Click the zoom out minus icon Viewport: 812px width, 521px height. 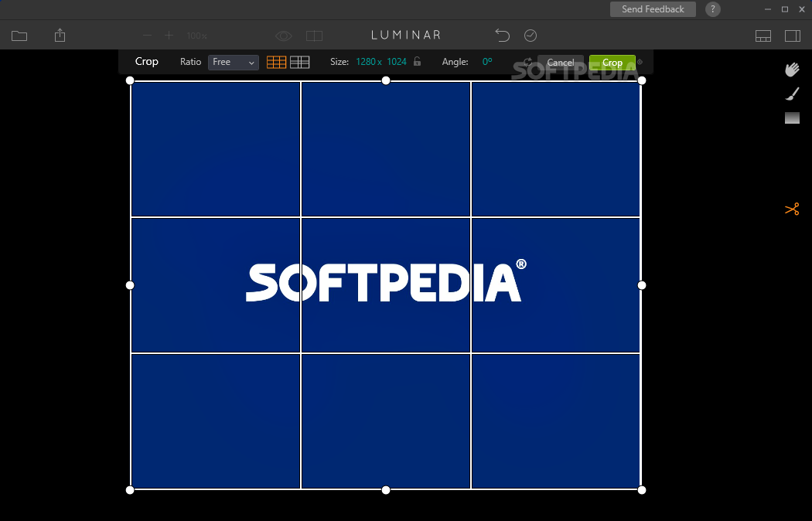click(147, 36)
